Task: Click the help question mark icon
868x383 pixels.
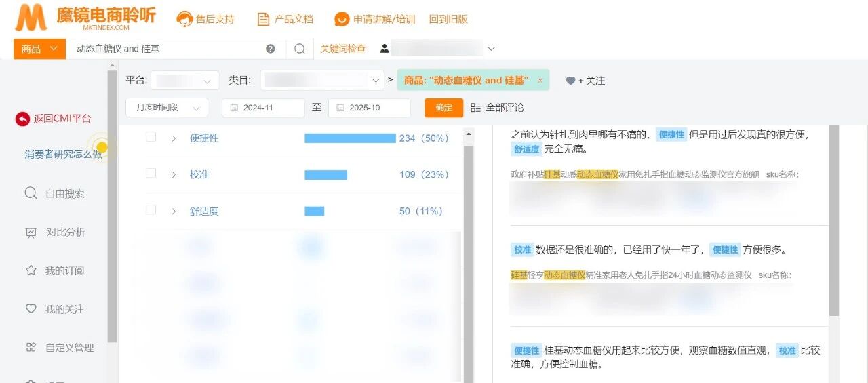Action: pos(271,49)
